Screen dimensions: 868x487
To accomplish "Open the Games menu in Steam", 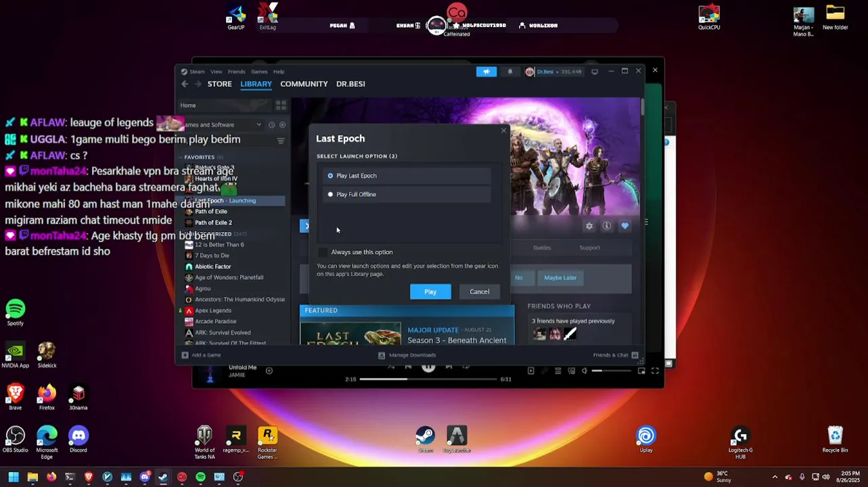I will click(x=259, y=72).
